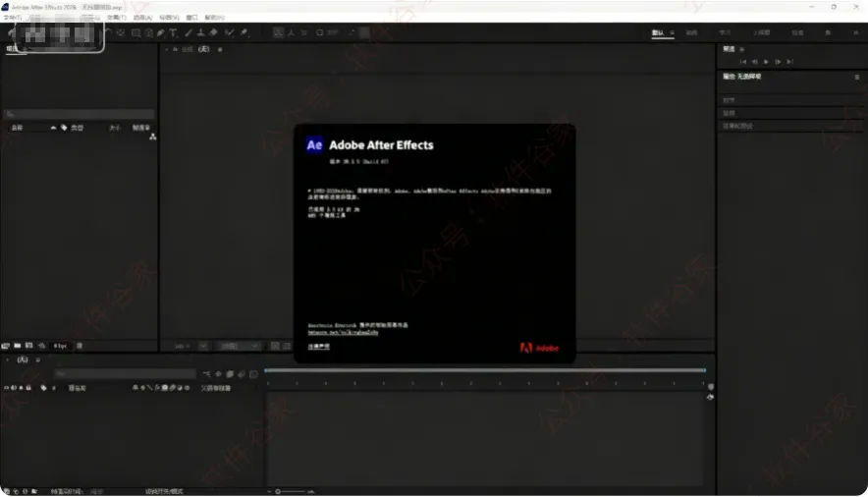Open the 动画(A) menu
The image size is (868, 497).
142,18
